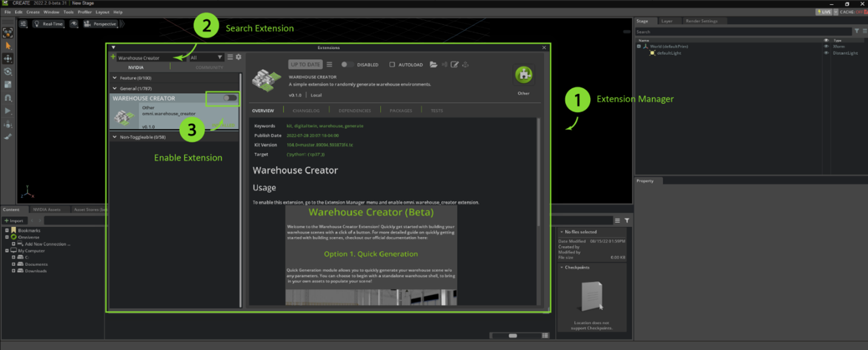Click Add New Connection under Omniverse
868x350 pixels.
coord(47,244)
